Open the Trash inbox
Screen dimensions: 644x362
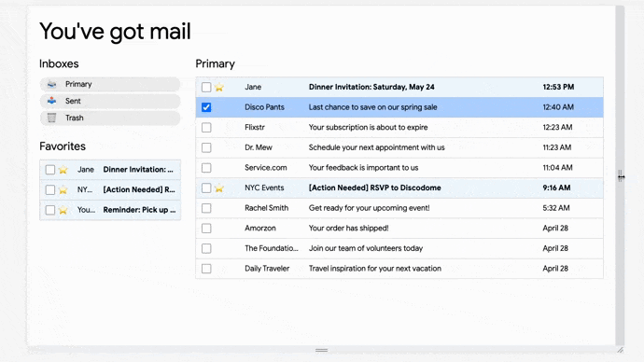click(110, 118)
